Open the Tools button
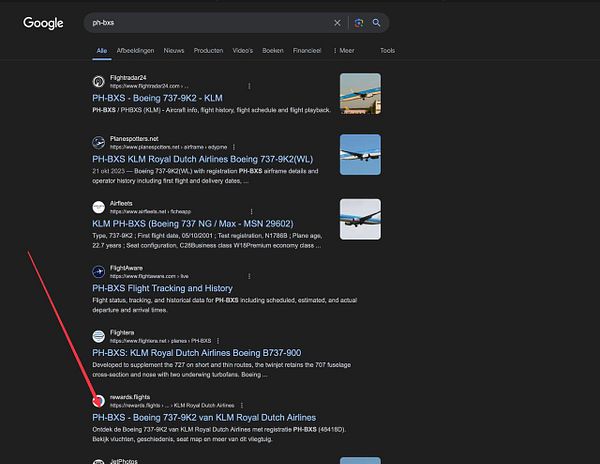Viewport: 600px width, 464px height. (x=387, y=50)
